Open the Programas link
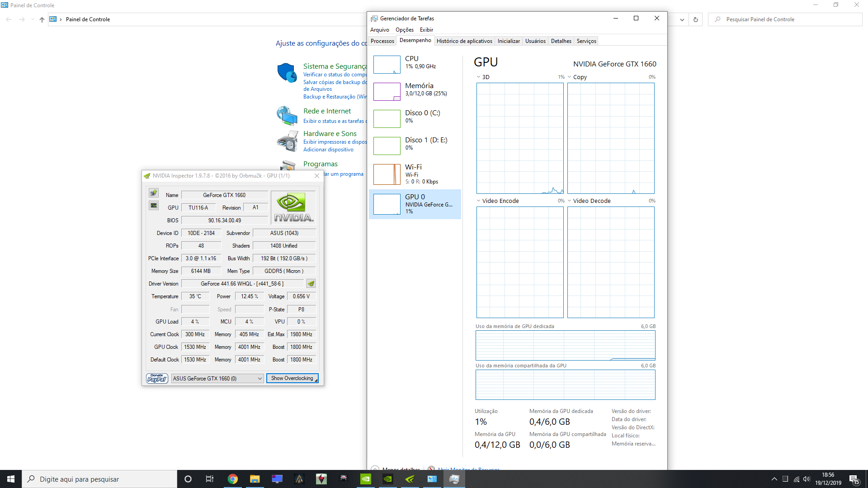Viewport: 868px width, 488px height. [321, 164]
